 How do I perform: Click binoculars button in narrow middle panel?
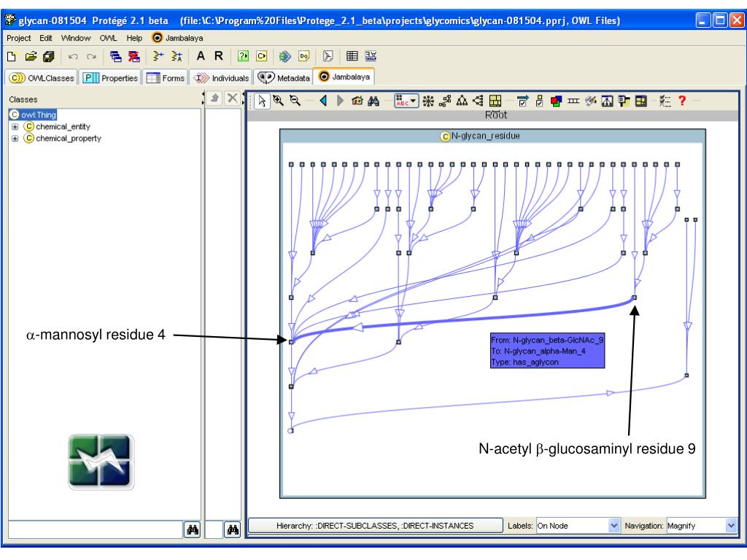pyautogui.click(x=233, y=529)
